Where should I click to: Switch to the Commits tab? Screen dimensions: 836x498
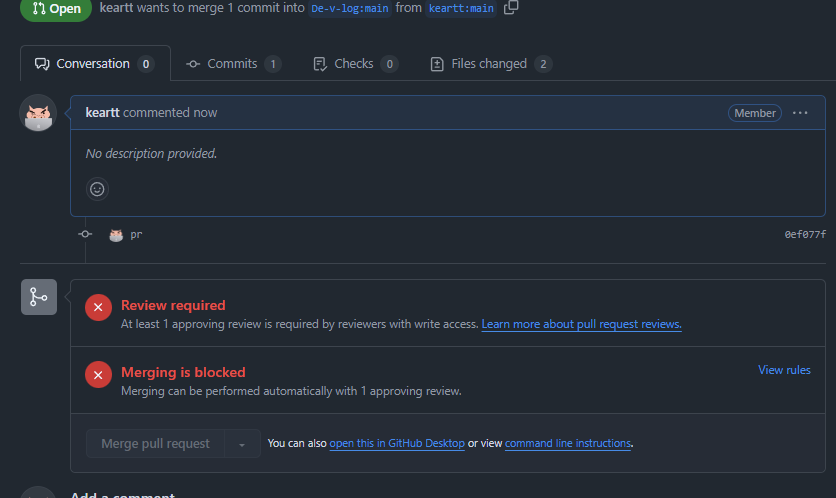233,64
